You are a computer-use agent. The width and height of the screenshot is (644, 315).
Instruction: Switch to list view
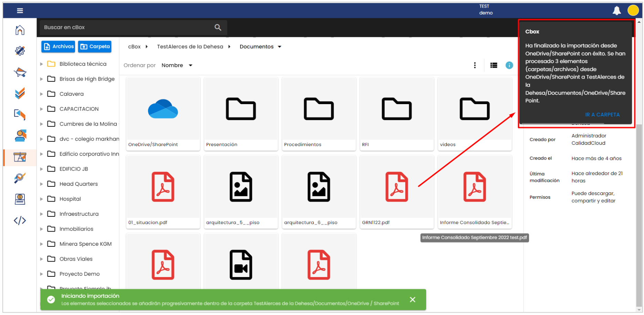[x=494, y=65]
